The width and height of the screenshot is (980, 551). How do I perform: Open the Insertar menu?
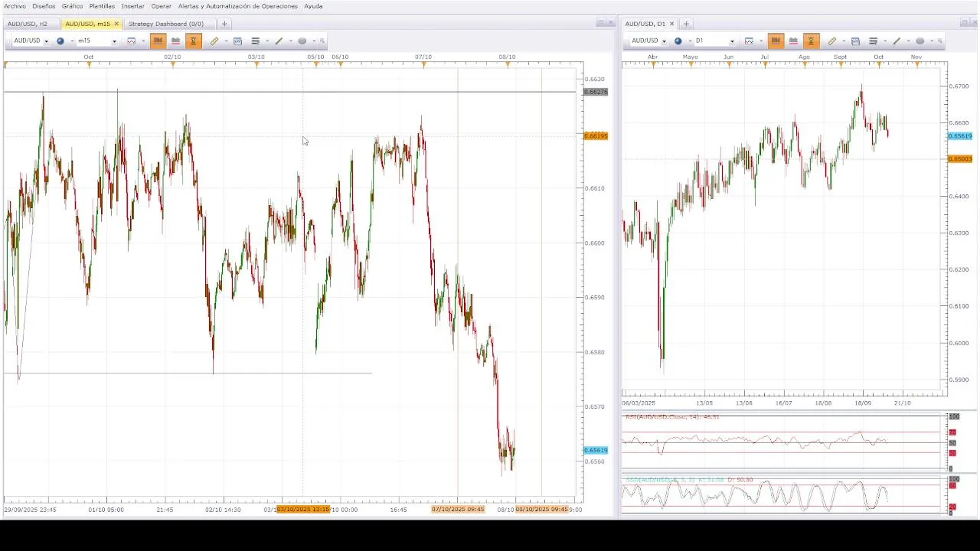(x=132, y=6)
